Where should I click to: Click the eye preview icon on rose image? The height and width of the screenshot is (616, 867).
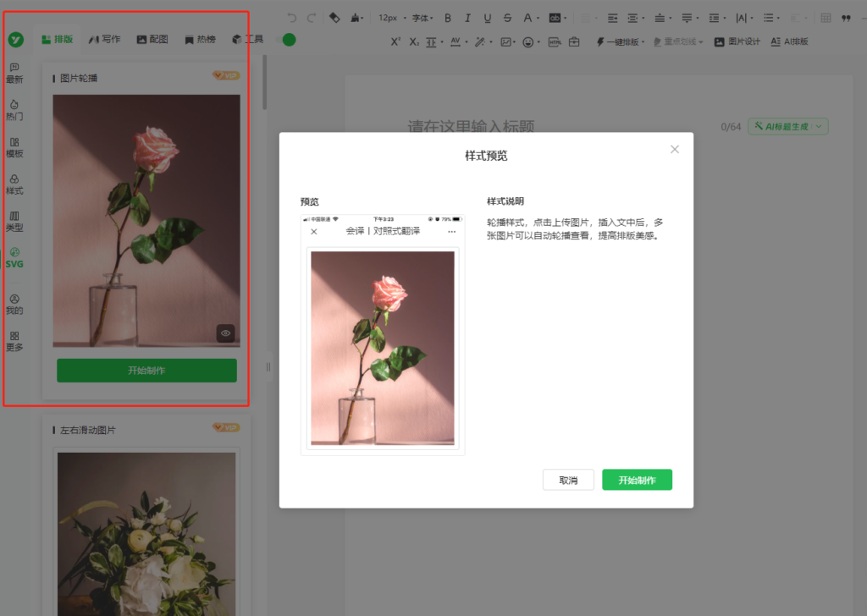pyautogui.click(x=225, y=333)
